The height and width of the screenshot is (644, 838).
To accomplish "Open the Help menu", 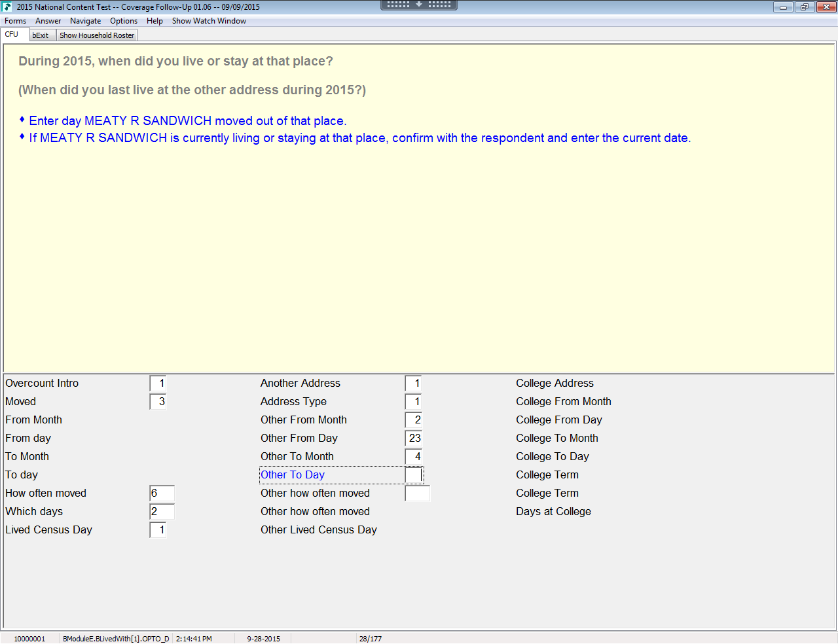I will point(155,21).
